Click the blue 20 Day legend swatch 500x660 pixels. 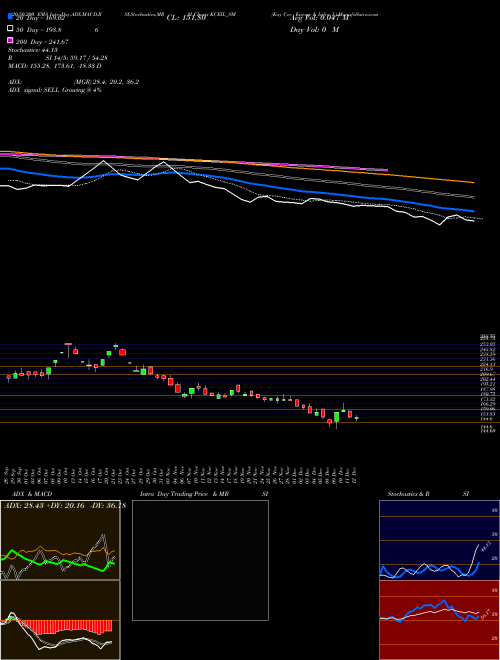click(11, 17)
